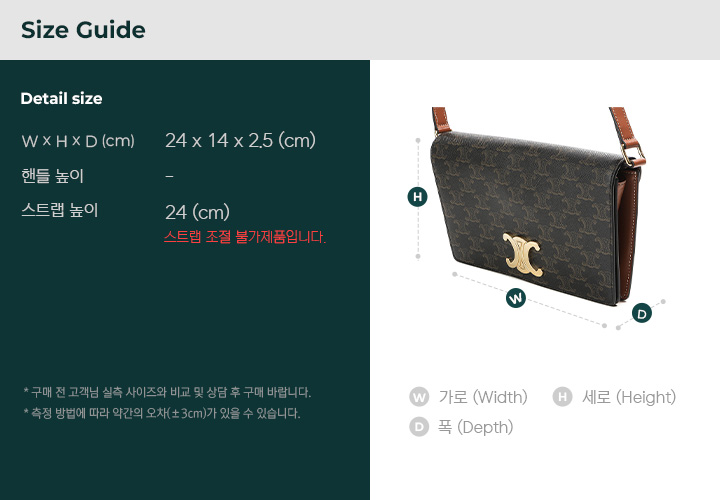Click the 24 (cm) strap height value

[197, 212]
